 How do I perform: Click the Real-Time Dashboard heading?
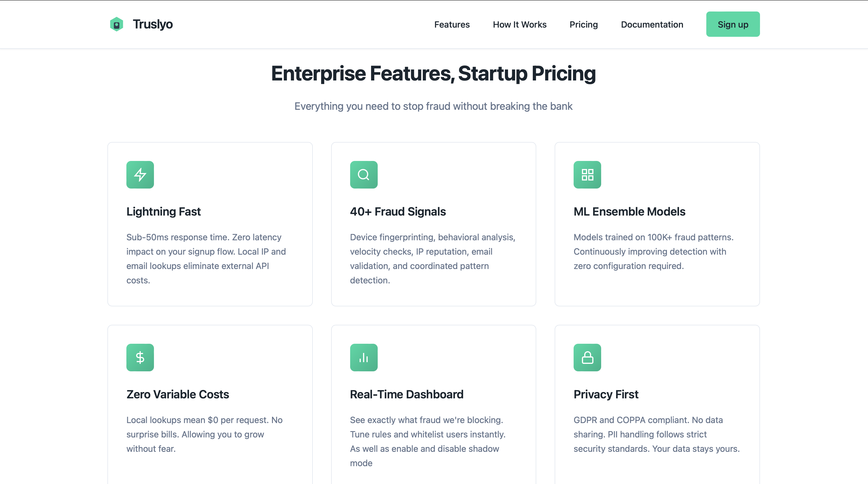(x=406, y=394)
